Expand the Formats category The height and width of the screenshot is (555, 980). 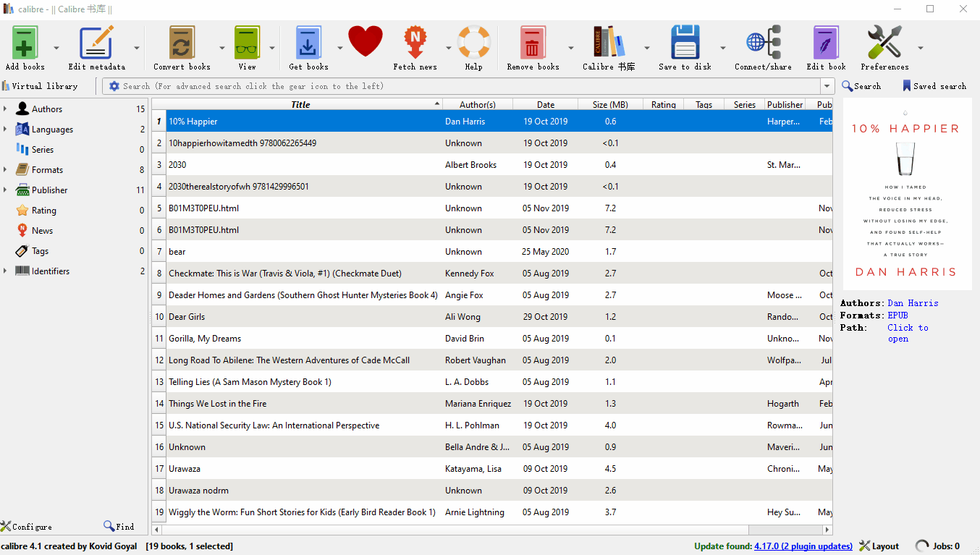tap(5, 170)
